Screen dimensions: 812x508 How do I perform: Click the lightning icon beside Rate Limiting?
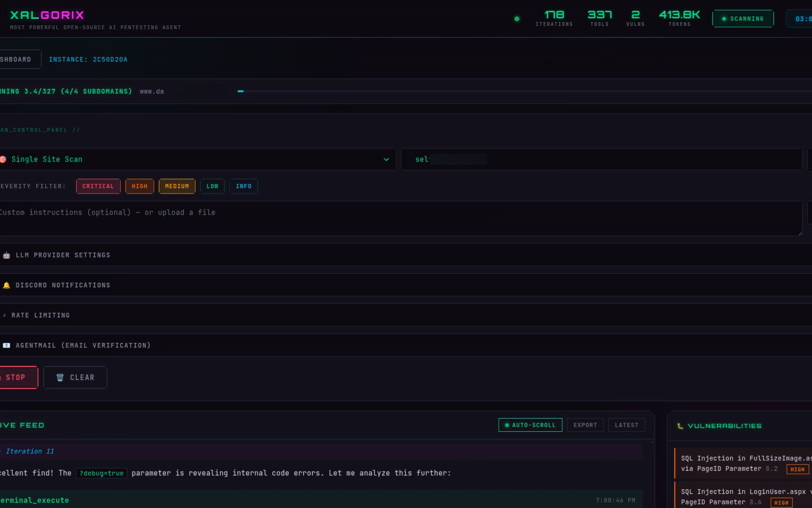point(5,315)
